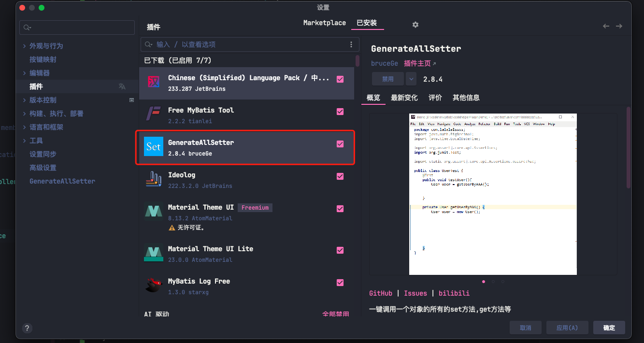Screen dimensions: 644x343
Task: Select GenerateAllSetter in settings sidebar
Action: click(x=62, y=181)
